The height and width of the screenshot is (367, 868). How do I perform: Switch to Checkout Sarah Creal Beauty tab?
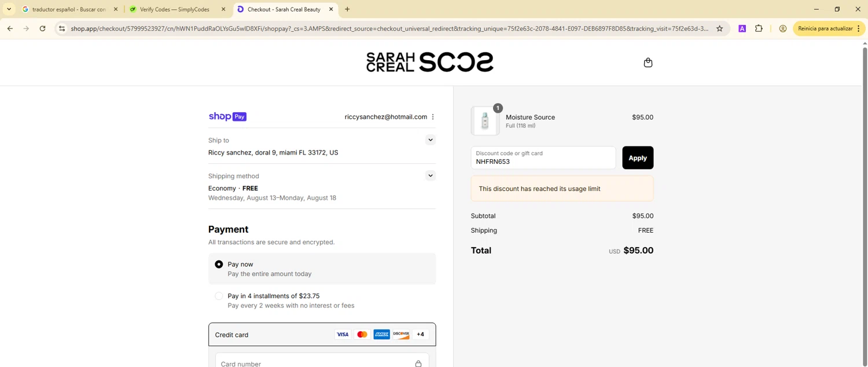tap(285, 9)
